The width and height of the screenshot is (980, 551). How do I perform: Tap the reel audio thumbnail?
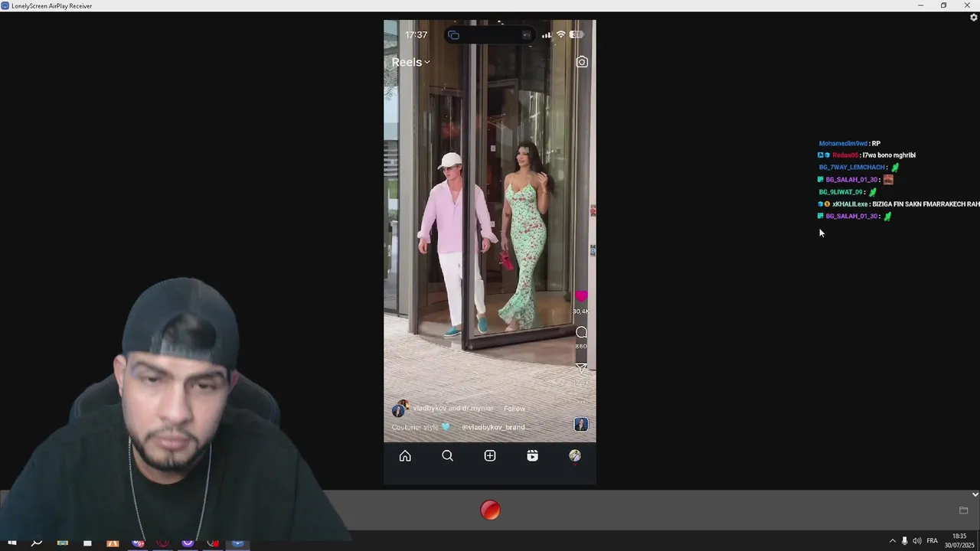pos(581,425)
